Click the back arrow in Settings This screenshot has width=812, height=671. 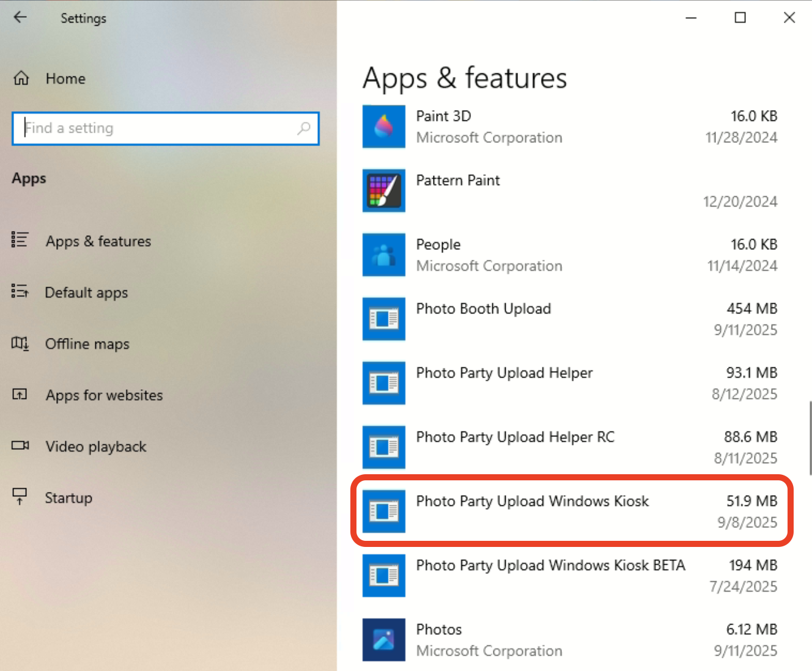tap(20, 17)
